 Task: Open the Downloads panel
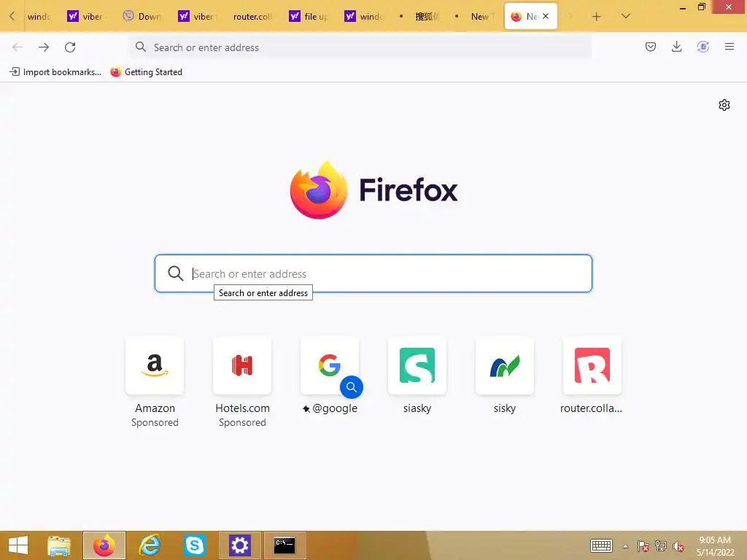(676, 47)
